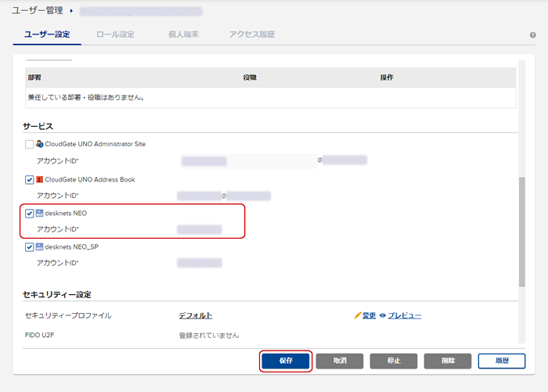This screenshot has height=392, width=548.
Task: Click the desknets NEO_SP service icon
Action: point(39,246)
